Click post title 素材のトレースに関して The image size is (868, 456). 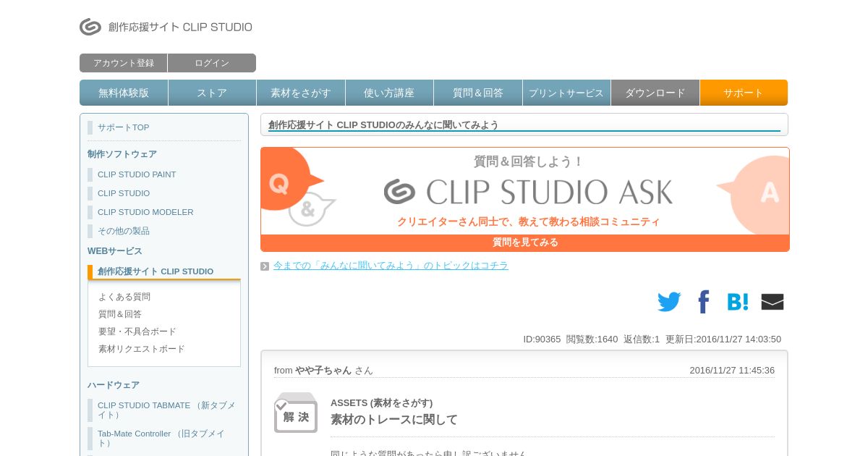(394, 420)
